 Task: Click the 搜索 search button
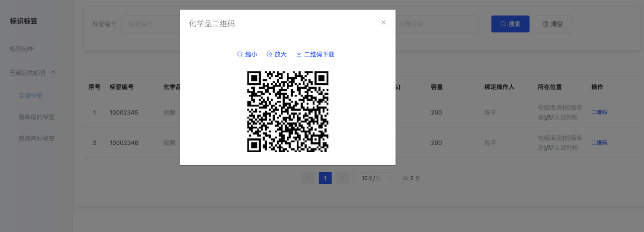coord(510,24)
